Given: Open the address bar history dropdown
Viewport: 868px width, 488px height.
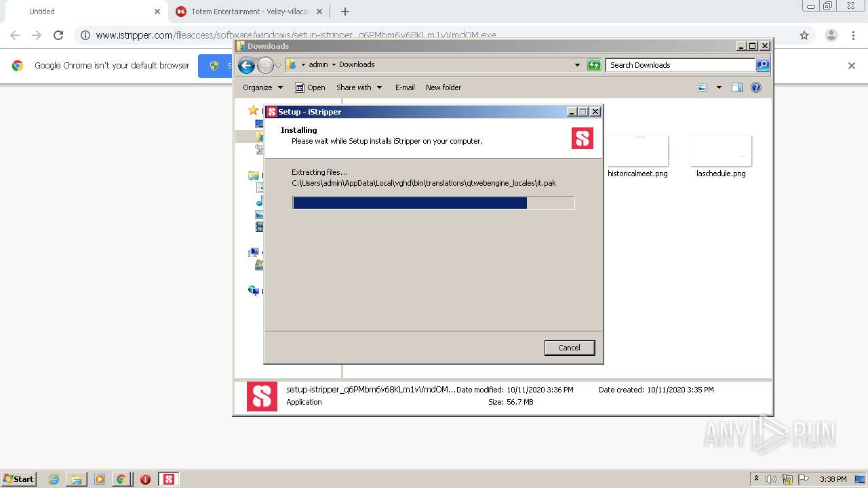Looking at the screenshot, I should [577, 65].
